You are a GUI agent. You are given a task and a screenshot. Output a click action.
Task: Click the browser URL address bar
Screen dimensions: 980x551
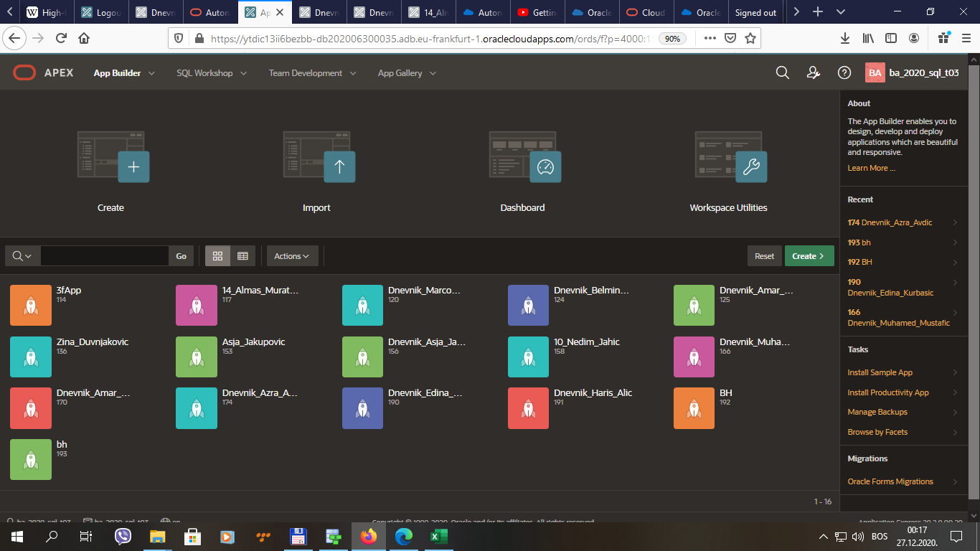click(x=428, y=39)
